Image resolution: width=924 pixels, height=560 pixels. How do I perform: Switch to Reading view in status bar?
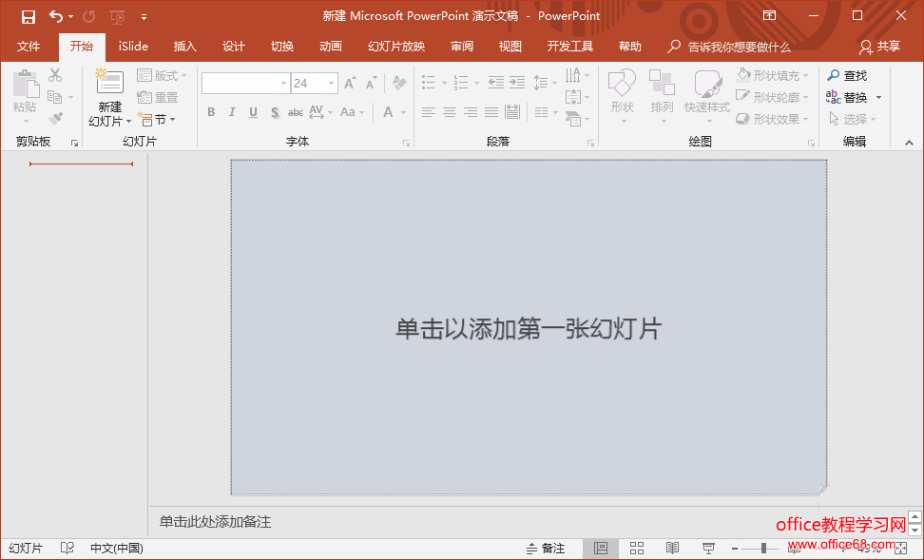pos(672,549)
